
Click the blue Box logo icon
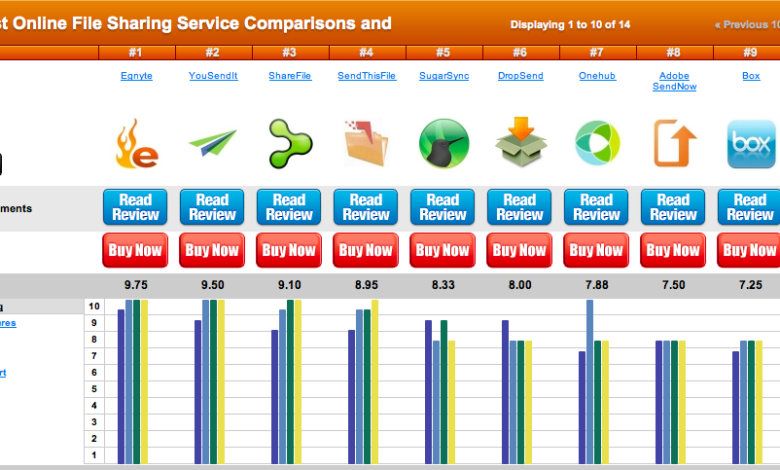pyautogui.click(x=750, y=143)
